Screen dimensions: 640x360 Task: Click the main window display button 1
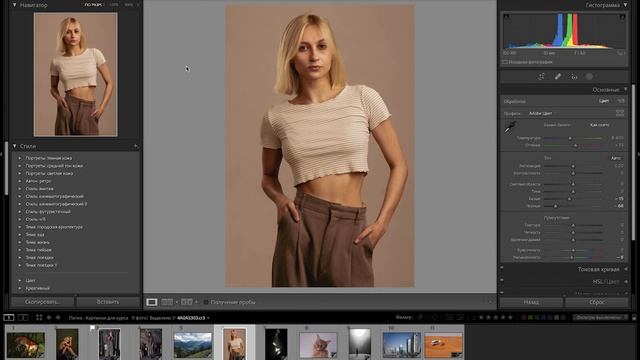9,317
